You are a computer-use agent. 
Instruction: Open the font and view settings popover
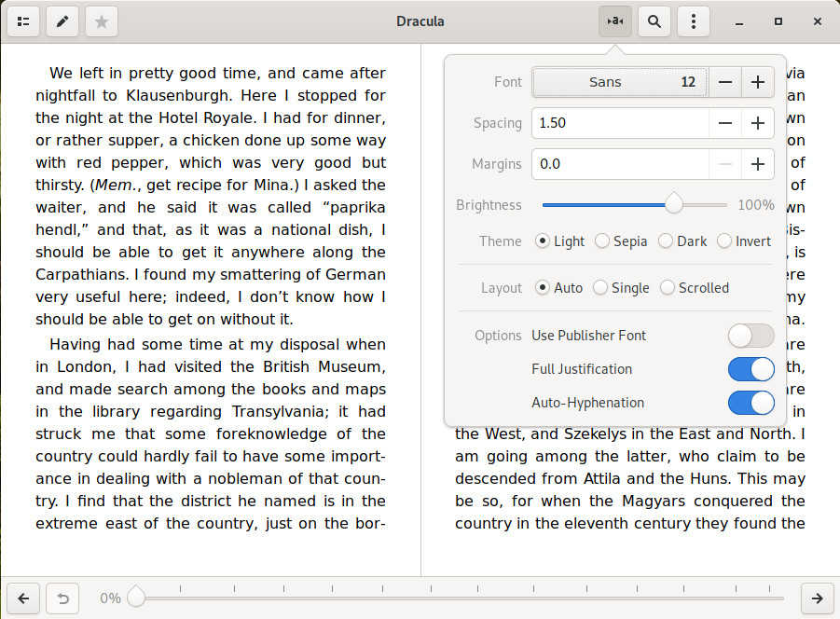(x=614, y=21)
